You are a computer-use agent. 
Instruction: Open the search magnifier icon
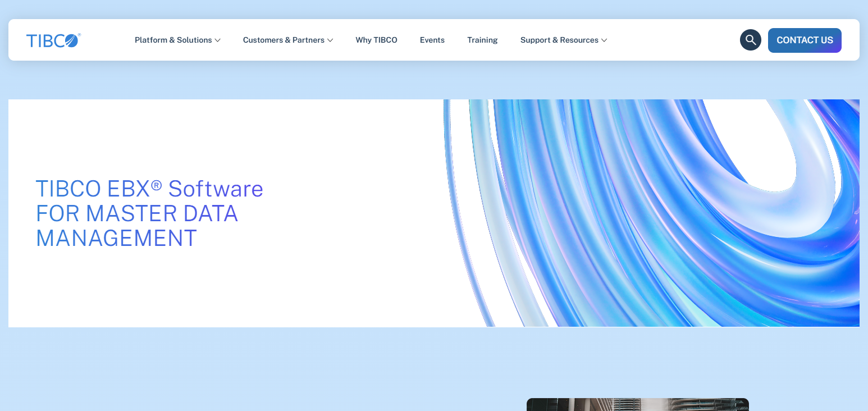point(751,40)
